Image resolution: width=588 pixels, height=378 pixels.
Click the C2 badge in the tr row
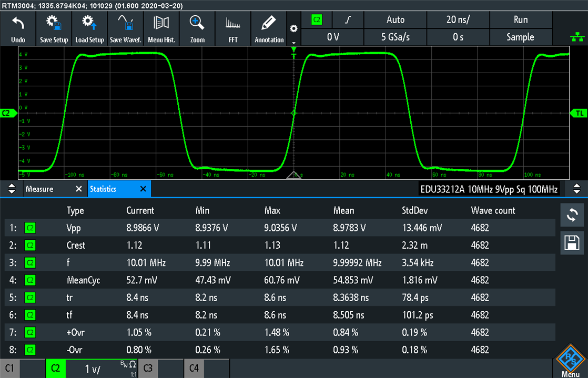click(x=30, y=298)
